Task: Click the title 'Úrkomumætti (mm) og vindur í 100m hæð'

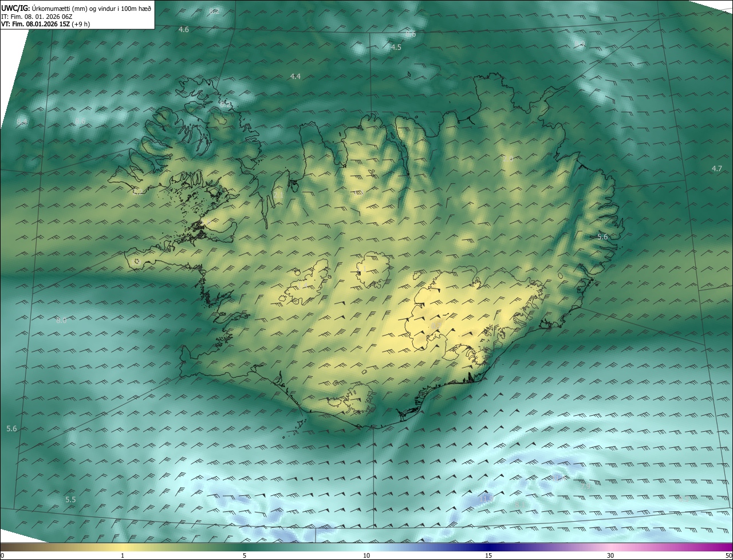Action: [91, 8]
